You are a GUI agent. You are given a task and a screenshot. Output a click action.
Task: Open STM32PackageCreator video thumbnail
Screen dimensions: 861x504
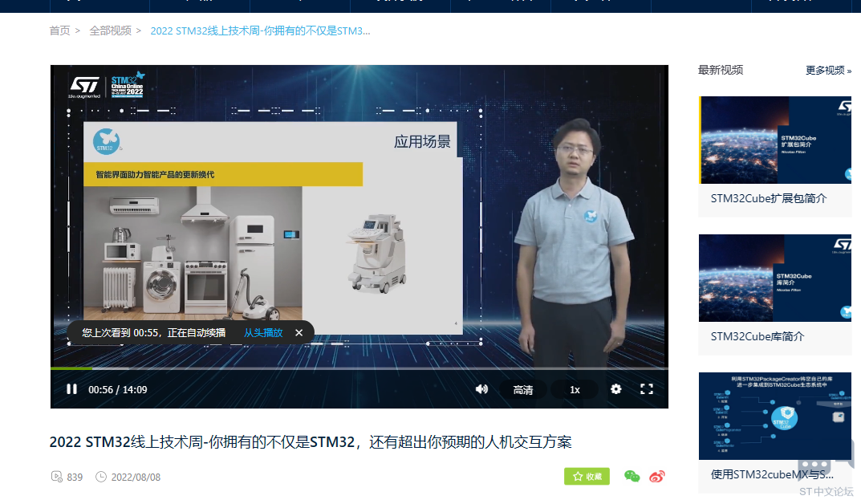(775, 416)
